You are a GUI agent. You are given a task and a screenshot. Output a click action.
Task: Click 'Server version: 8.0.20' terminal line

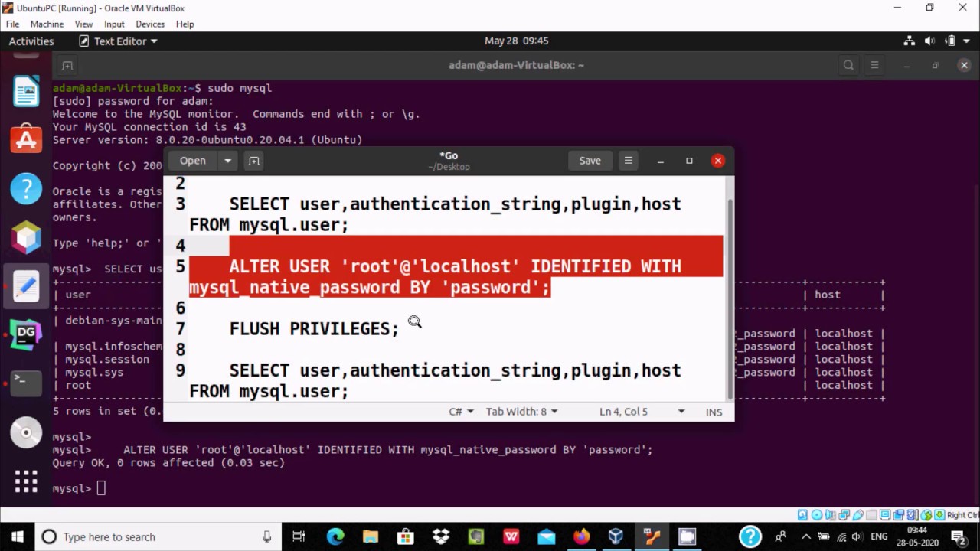[x=207, y=140]
